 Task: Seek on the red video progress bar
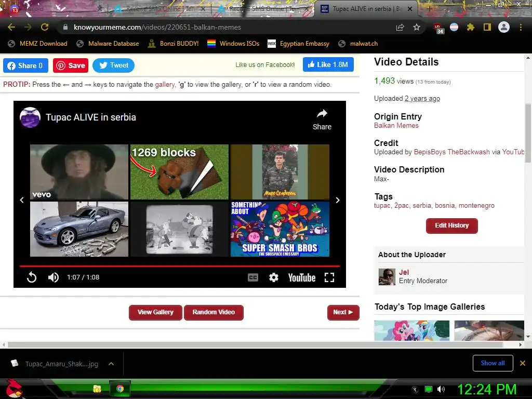point(179,266)
